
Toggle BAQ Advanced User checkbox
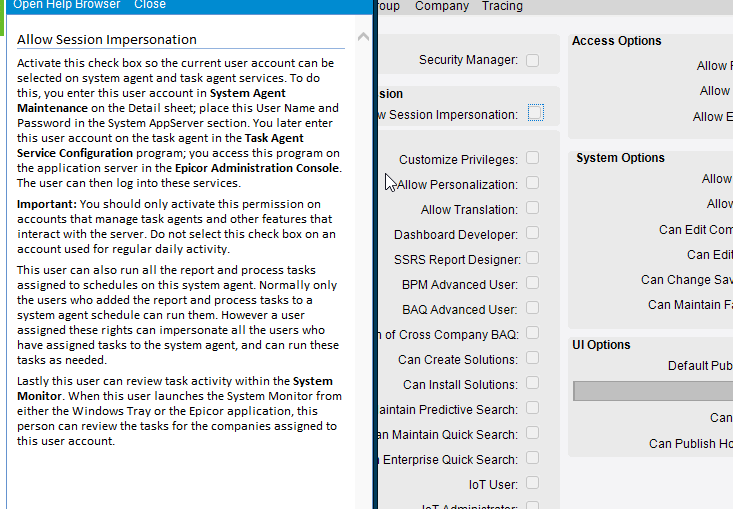533,308
